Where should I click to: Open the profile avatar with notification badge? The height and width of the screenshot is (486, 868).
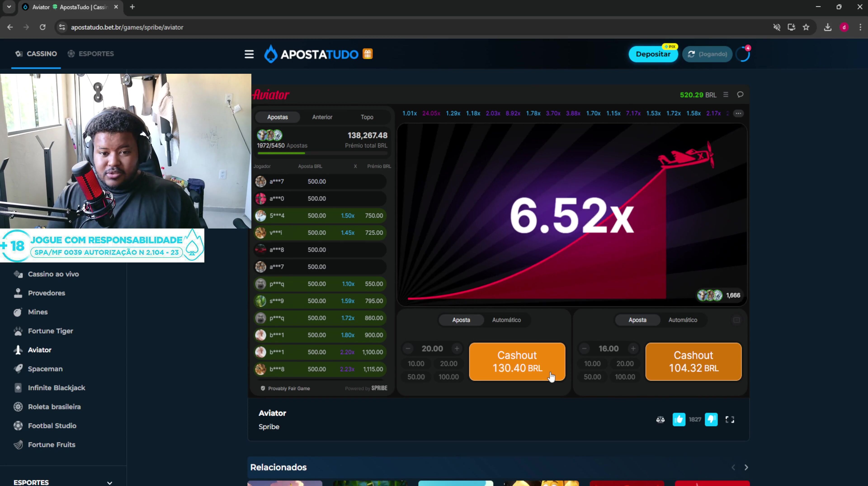coord(743,54)
